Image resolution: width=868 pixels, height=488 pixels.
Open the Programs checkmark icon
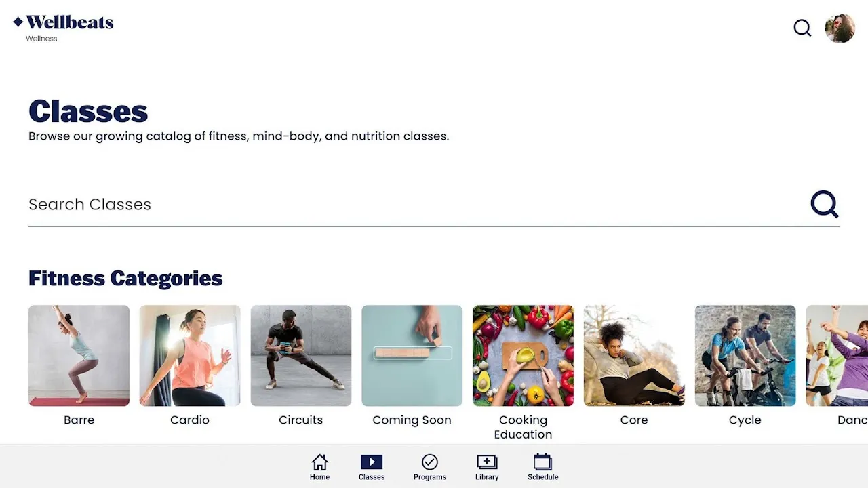(429, 462)
